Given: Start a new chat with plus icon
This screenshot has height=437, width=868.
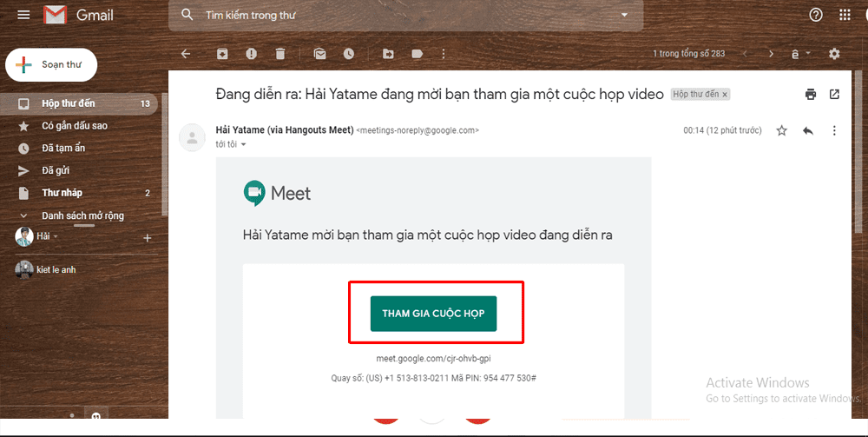Looking at the screenshot, I should coord(148,238).
